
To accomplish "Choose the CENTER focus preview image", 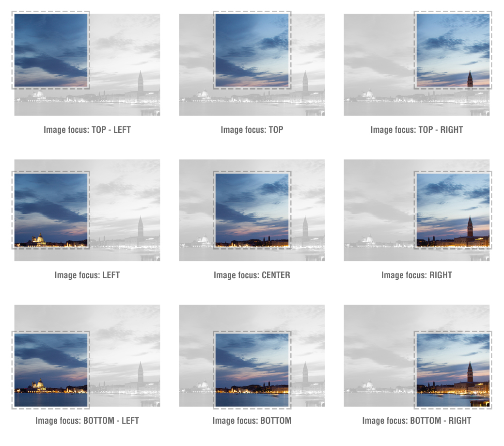I will point(252,210).
